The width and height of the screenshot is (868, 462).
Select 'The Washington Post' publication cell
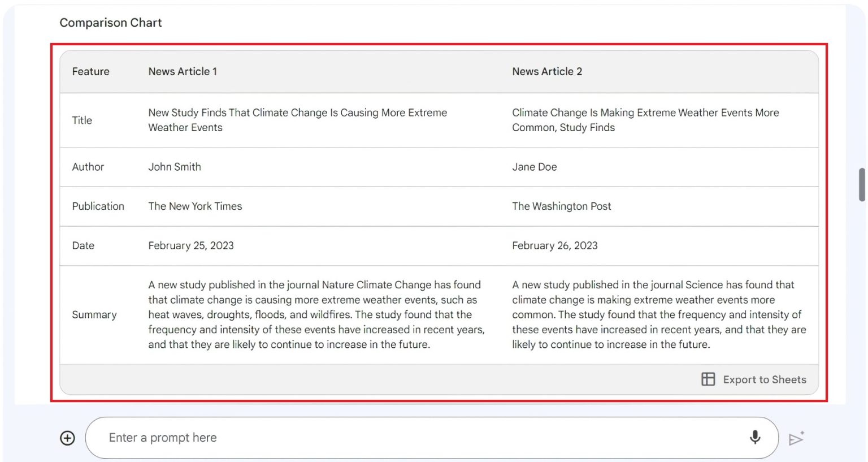pyautogui.click(x=561, y=206)
